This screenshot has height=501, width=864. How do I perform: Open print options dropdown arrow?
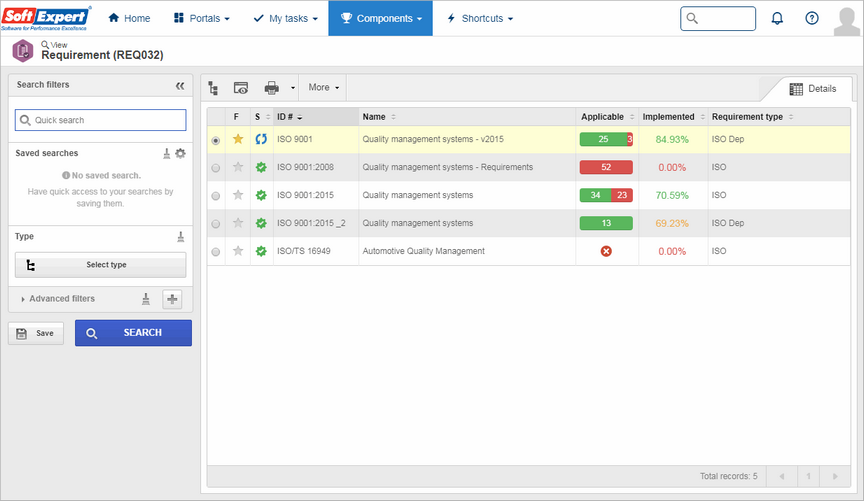click(293, 88)
